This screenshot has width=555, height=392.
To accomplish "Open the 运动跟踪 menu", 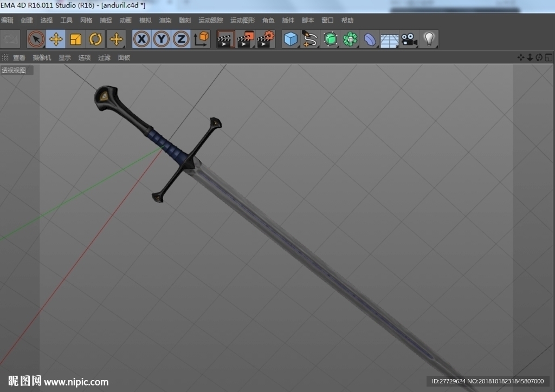I will [211, 20].
